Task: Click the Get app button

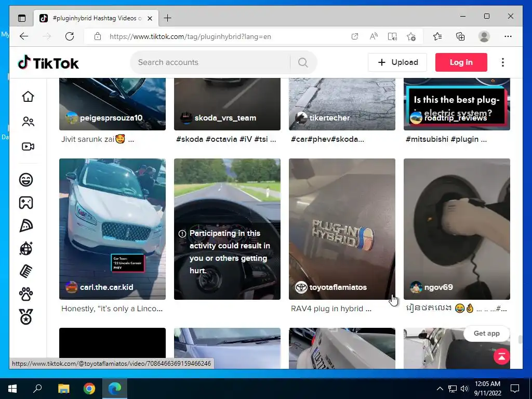Action: point(486,334)
